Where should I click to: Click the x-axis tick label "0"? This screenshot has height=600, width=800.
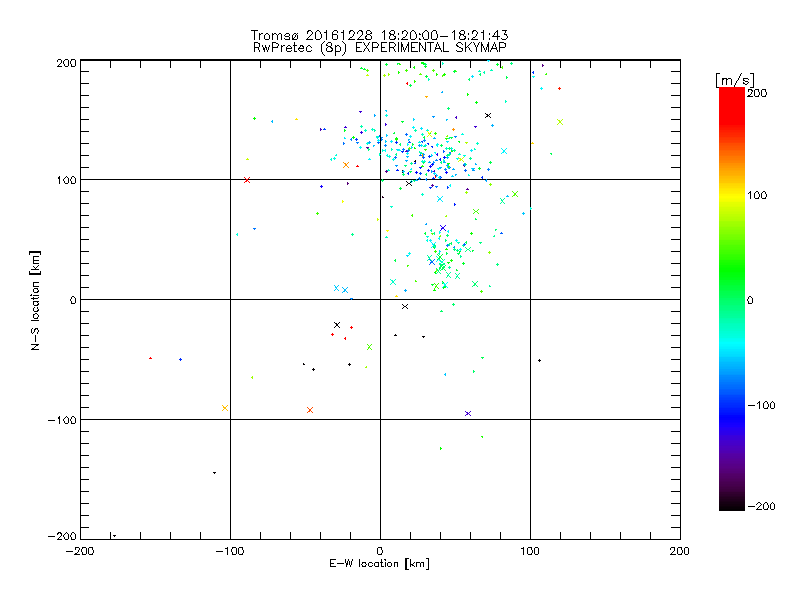click(380, 551)
